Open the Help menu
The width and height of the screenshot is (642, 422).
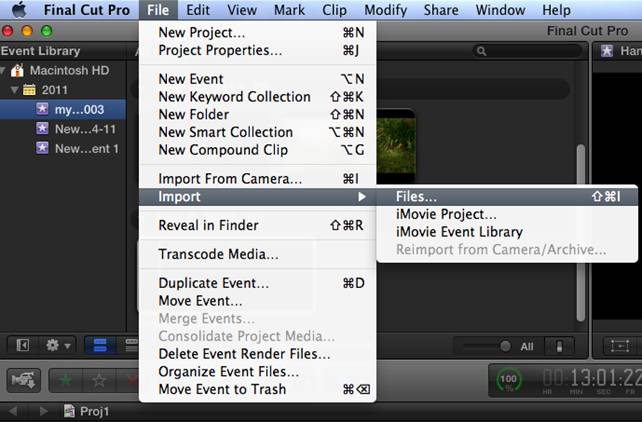click(x=556, y=10)
